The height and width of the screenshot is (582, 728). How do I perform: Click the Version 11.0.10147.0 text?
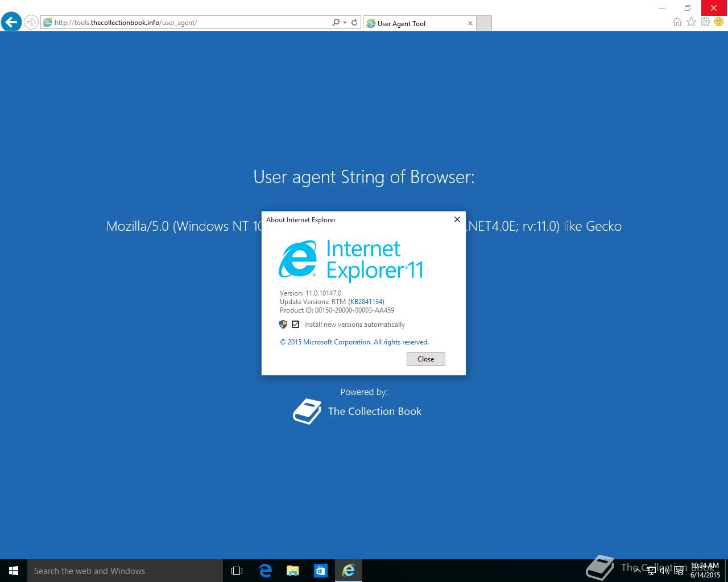311,293
